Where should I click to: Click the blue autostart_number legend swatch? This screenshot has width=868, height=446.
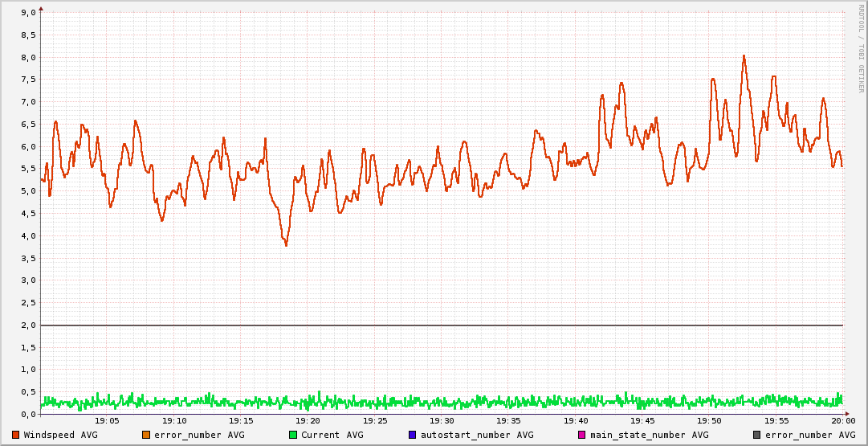coord(413,435)
